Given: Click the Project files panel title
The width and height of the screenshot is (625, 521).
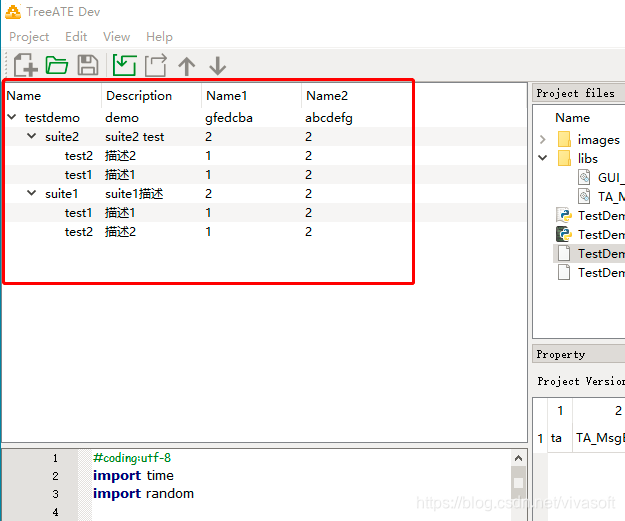Looking at the screenshot, I should click(575, 93).
